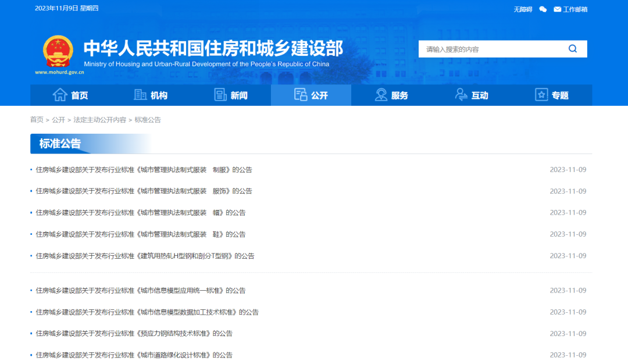The width and height of the screenshot is (628, 364).
Task: Select the 专题 star icon in navigation
Action: click(x=541, y=94)
